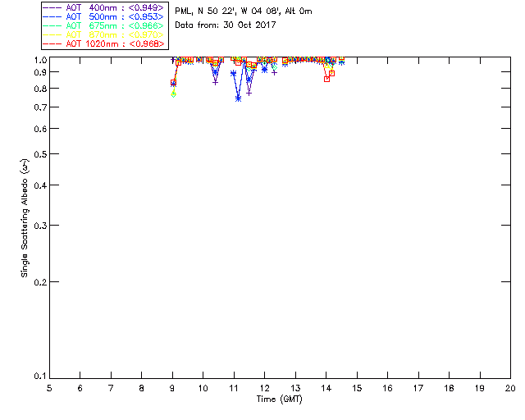This screenshot has height=420, width=525.
Task: Click the AOT 500nm legend entry
Action: [x=104, y=16]
